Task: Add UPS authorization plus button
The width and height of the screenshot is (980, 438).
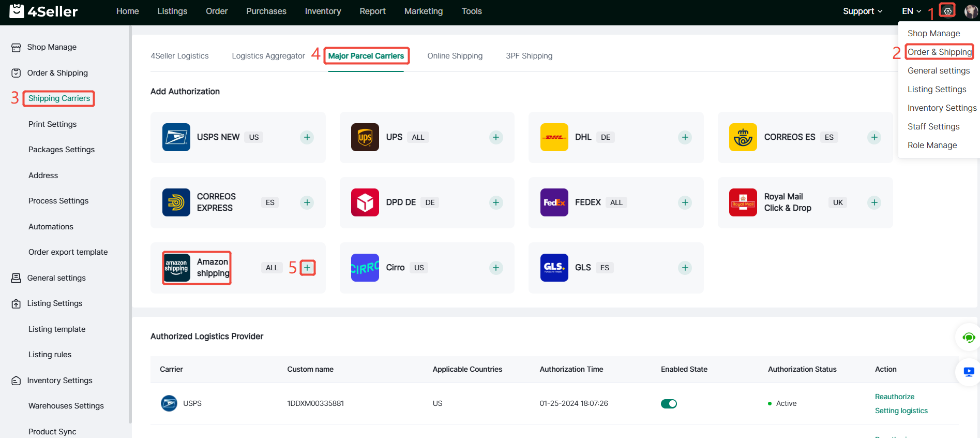Action: click(496, 137)
